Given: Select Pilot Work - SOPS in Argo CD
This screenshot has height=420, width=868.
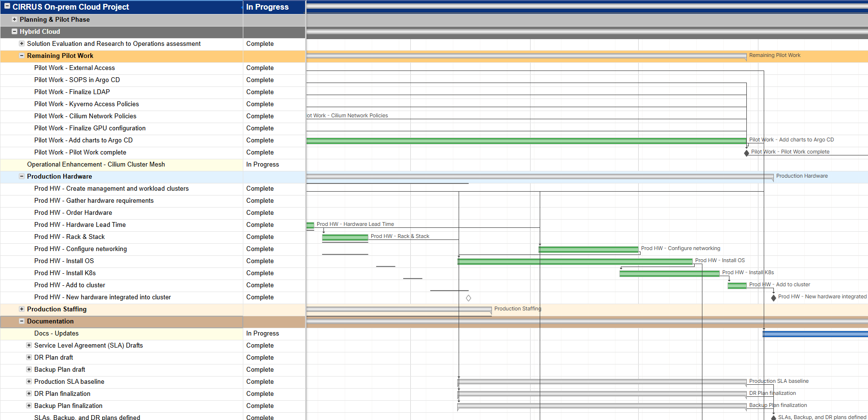Looking at the screenshot, I should (x=77, y=80).
